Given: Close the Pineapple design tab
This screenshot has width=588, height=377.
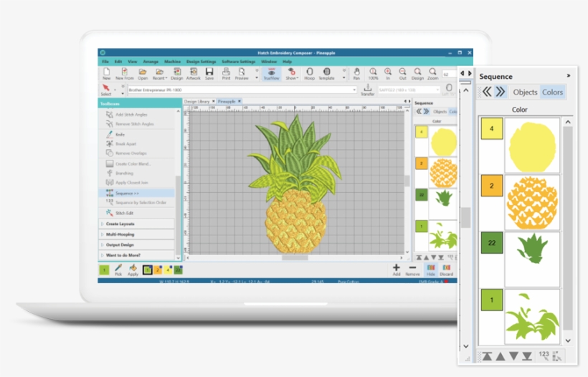Looking at the screenshot, I should (x=240, y=101).
